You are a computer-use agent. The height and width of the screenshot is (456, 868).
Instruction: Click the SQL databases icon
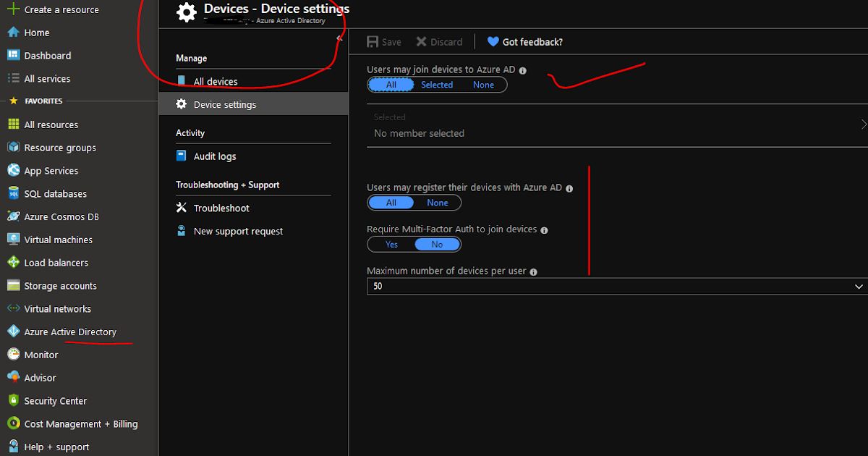click(x=13, y=194)
